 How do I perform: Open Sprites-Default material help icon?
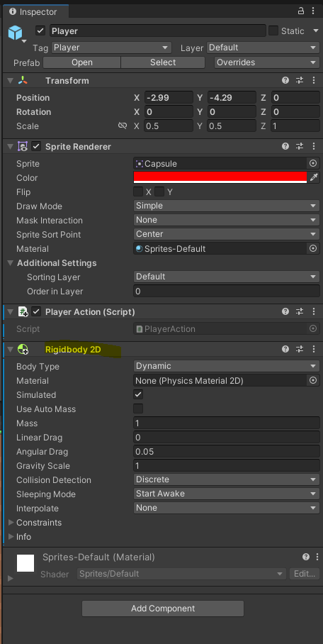(306, 557)
